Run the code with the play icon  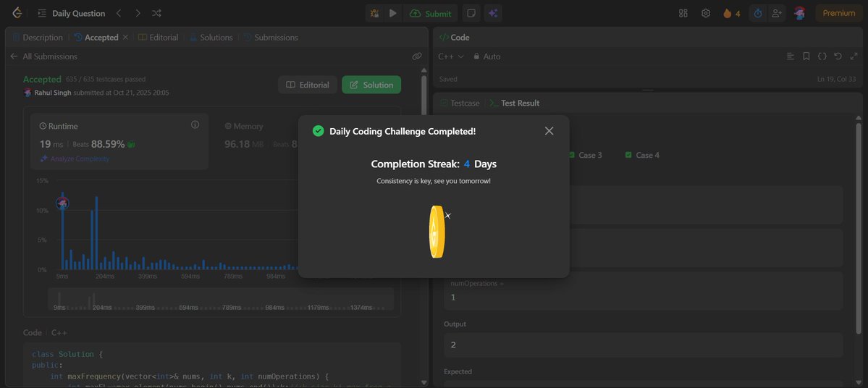coord(393,13)
